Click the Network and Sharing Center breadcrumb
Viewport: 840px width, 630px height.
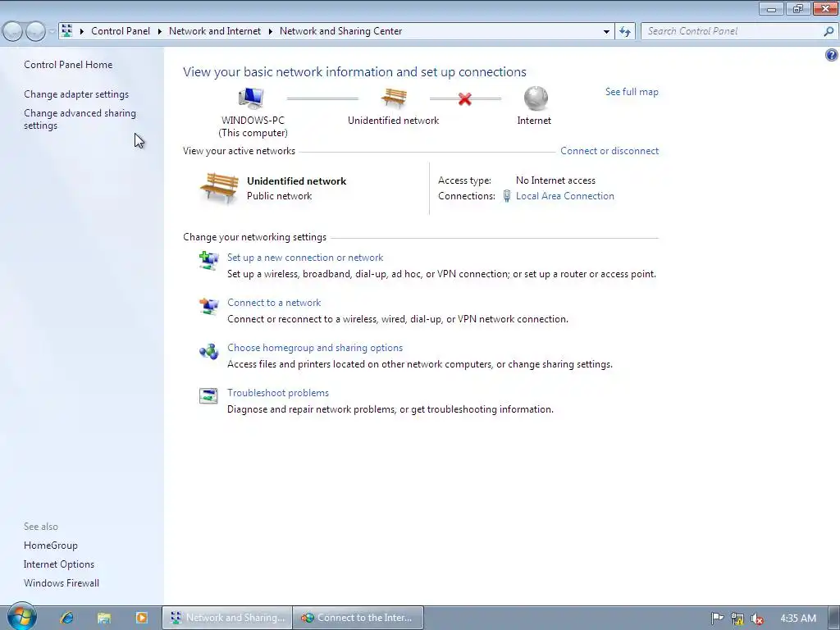point(340,31)
